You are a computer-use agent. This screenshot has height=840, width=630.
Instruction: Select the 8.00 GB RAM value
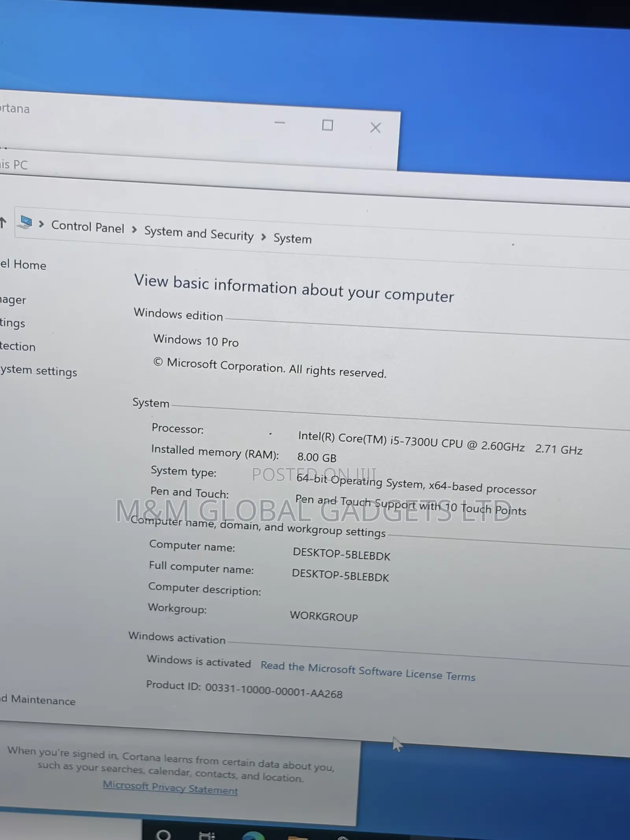(x=317, y=457)
